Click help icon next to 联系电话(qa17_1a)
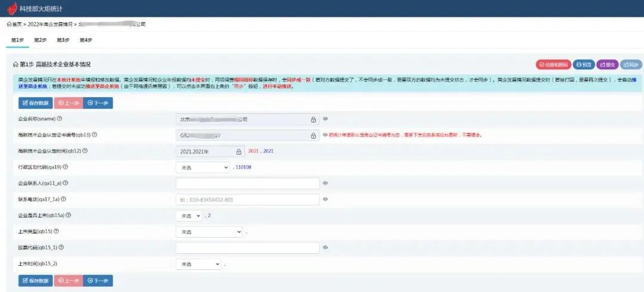 coord(63,199)
